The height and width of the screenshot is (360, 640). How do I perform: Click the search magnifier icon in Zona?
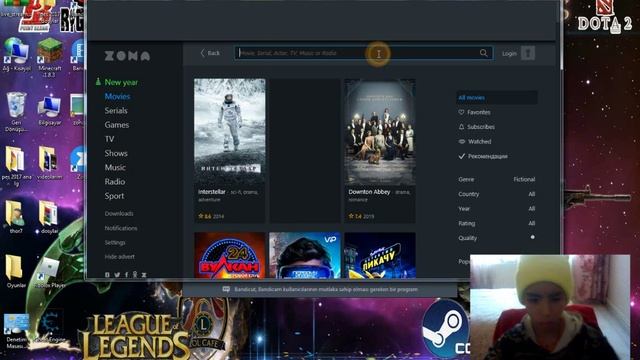tap(484, 53)
